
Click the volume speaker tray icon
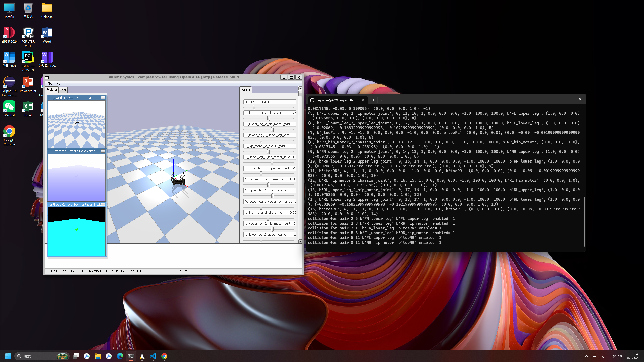(620, 356)
